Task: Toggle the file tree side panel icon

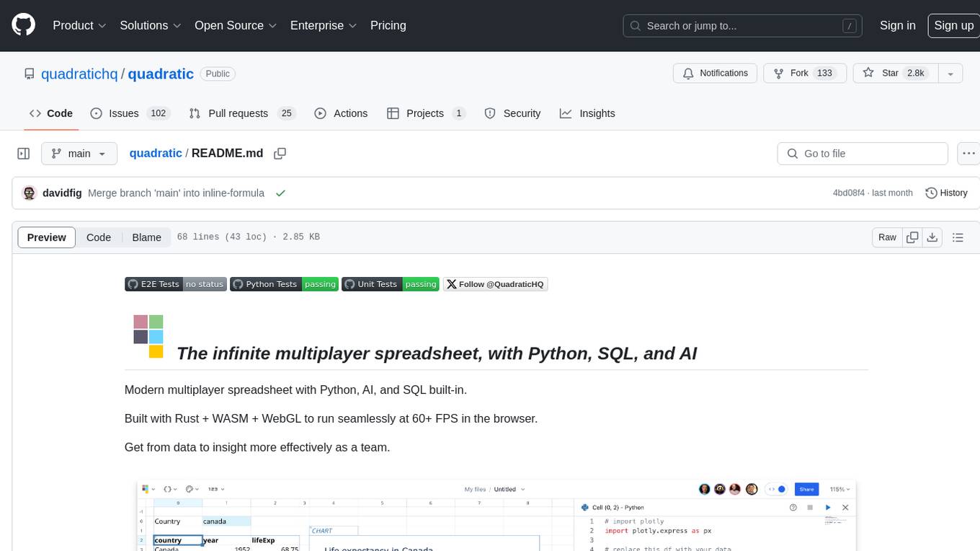Action: pos(24,154)
